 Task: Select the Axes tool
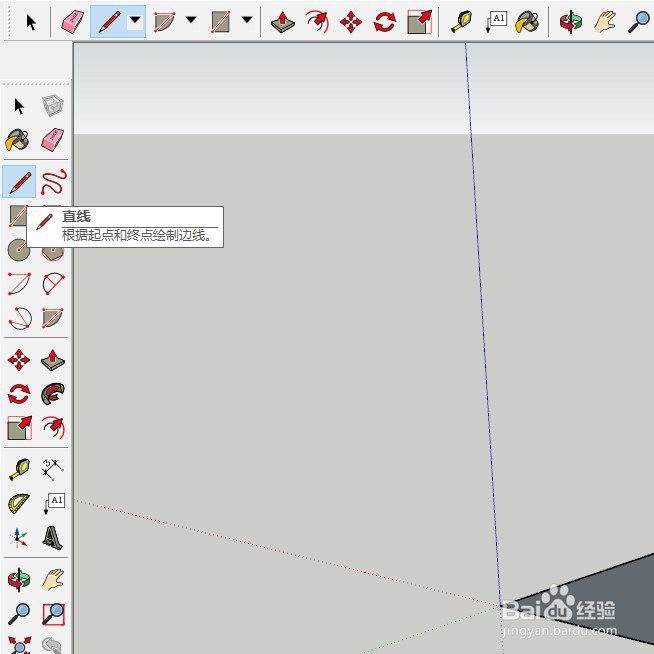pyautogui.click(x=18, y=538)
